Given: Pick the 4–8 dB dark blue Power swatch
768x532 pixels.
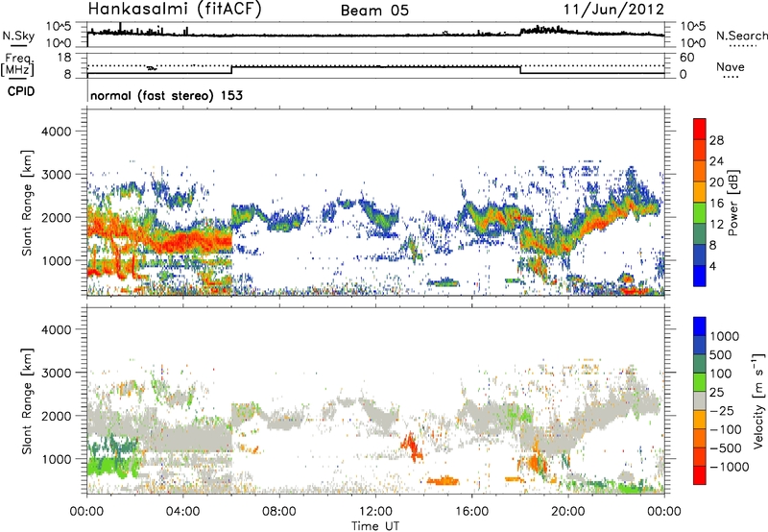Looking at the screenshot, I should coord(700,254).
